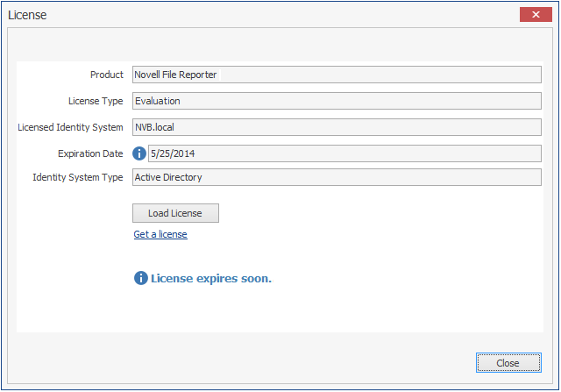The width and height of the screenshot is (561, 392).
Task: Click the info icon before 'License expires soon'
Action: tap(140, 278)
